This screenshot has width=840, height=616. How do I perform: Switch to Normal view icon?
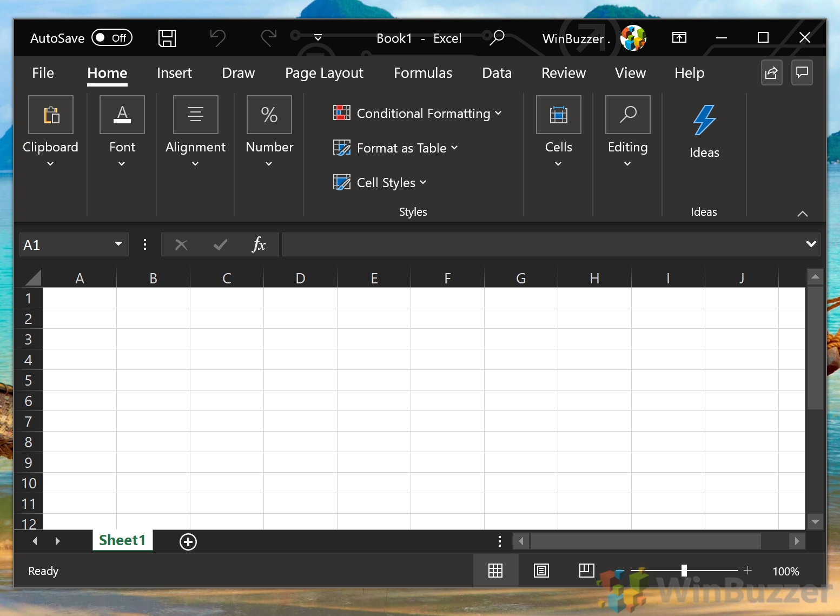coord(495,571)
